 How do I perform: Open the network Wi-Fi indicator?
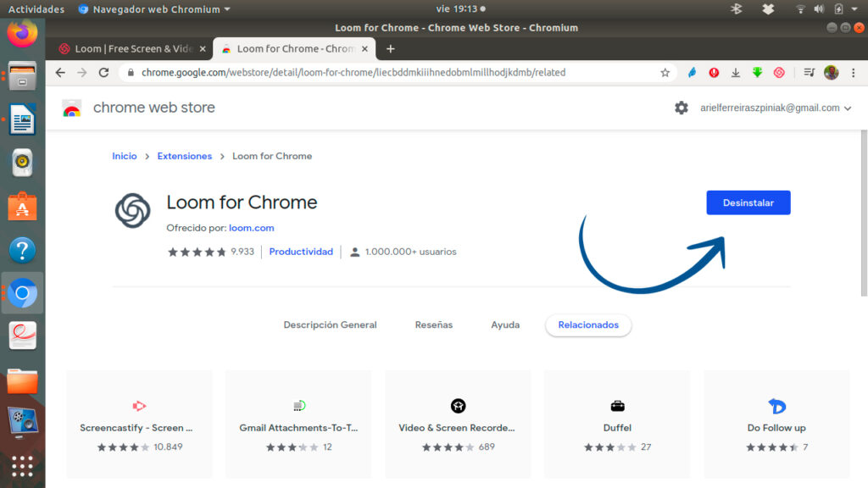800,8
